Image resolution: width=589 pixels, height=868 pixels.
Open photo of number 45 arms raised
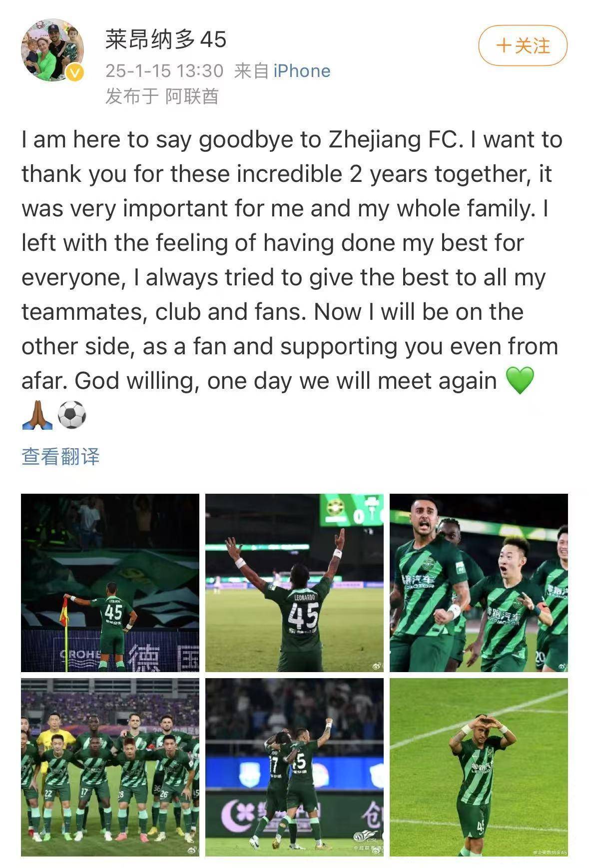(294, 583)
